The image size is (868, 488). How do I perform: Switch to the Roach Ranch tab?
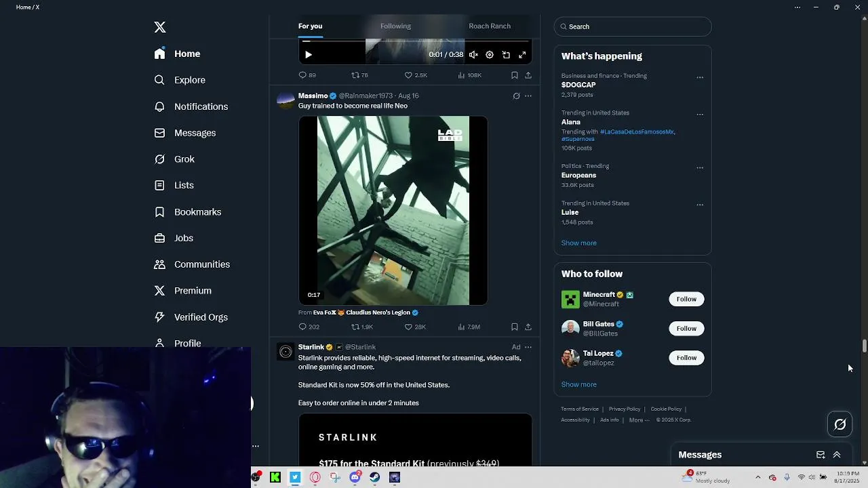[x=490, y=26]
